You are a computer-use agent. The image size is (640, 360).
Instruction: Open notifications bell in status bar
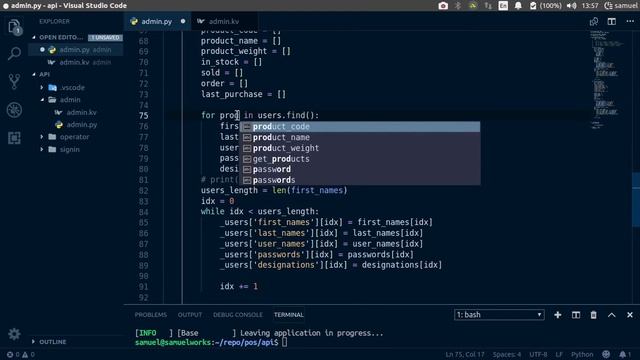tap(624, 354)
